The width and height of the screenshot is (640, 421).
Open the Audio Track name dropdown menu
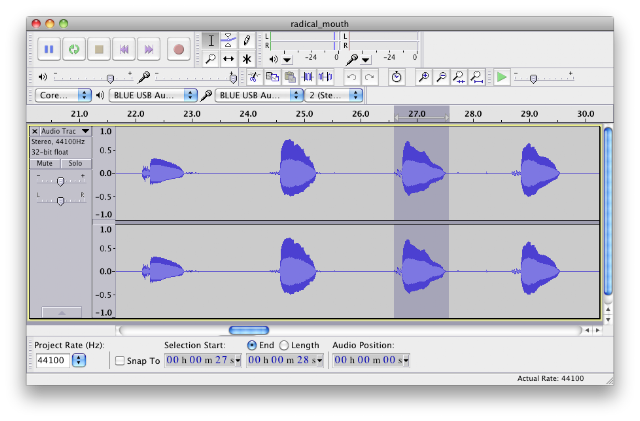85,131
